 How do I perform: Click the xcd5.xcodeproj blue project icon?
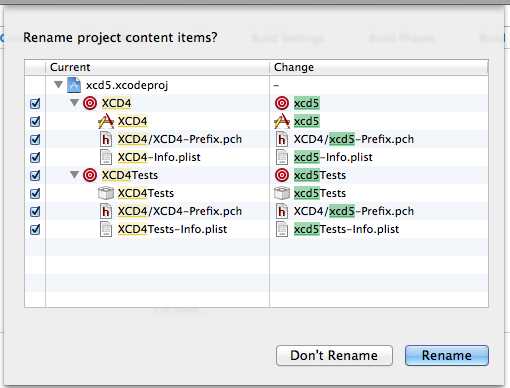click(74, 85)
